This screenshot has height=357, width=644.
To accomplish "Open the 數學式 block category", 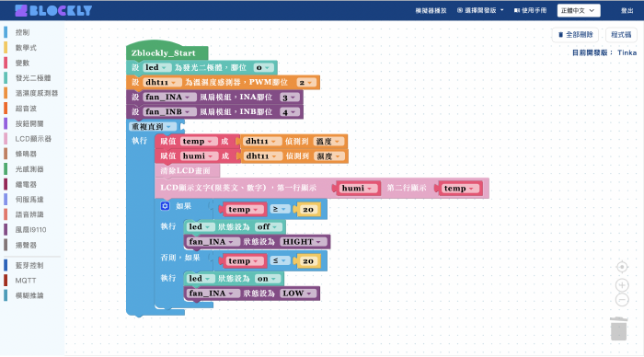I will [26, 48].
